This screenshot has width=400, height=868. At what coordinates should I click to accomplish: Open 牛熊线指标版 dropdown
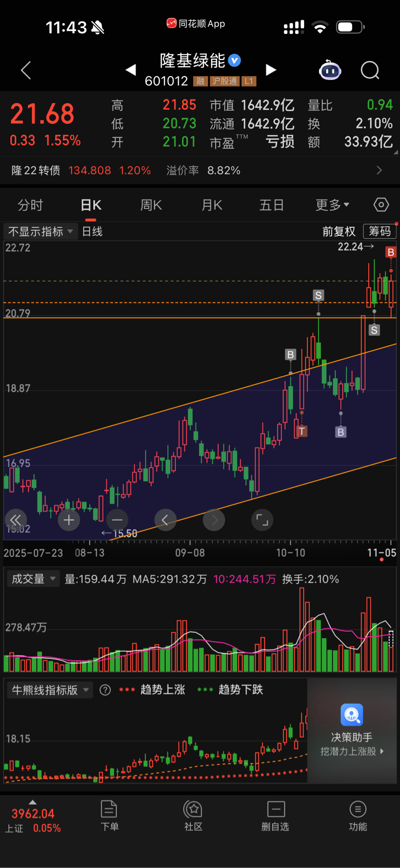click(50, 690)
